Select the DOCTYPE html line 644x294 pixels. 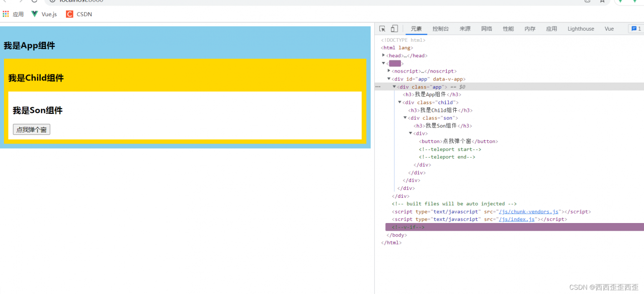[404, 40]
